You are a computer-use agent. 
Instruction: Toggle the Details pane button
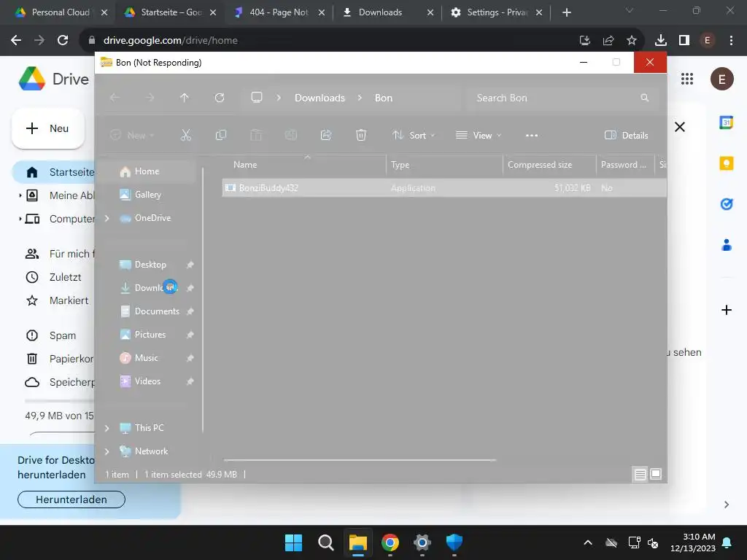click(626, 135)
